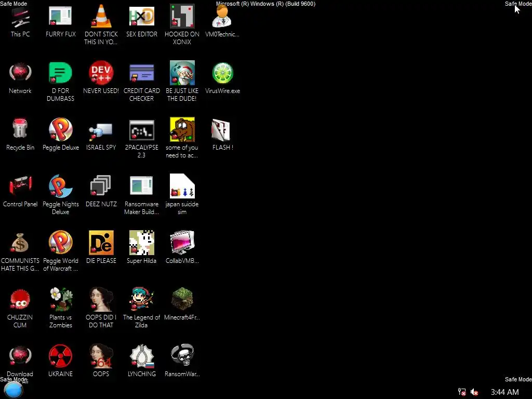Select the DONT STICK THIS traffic cone icon
The image size is (532, 399).
click(101, 16)
